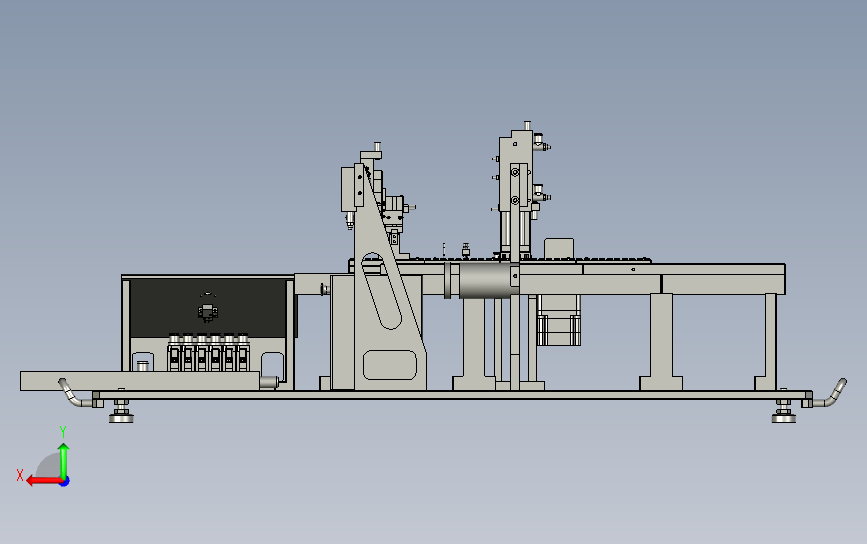Click the blue Z origin ball of the triad
The height and width of the screenshot is (544, 867).
[65, 482]
